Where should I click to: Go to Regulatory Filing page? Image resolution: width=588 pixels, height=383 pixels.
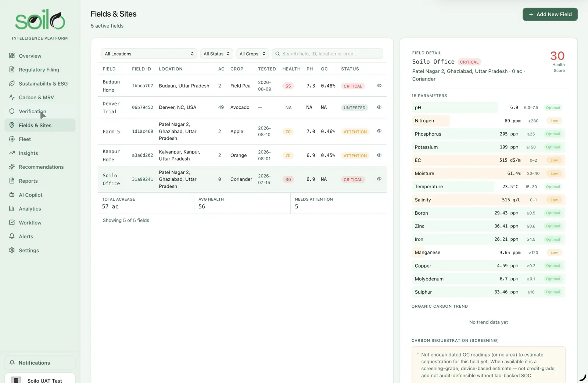click(x=40, y=69)
